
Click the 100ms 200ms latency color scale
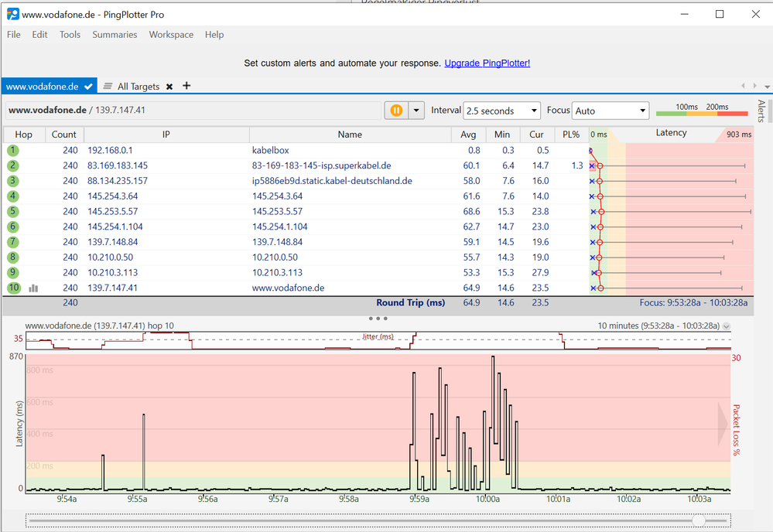click(x=702, y=110)
